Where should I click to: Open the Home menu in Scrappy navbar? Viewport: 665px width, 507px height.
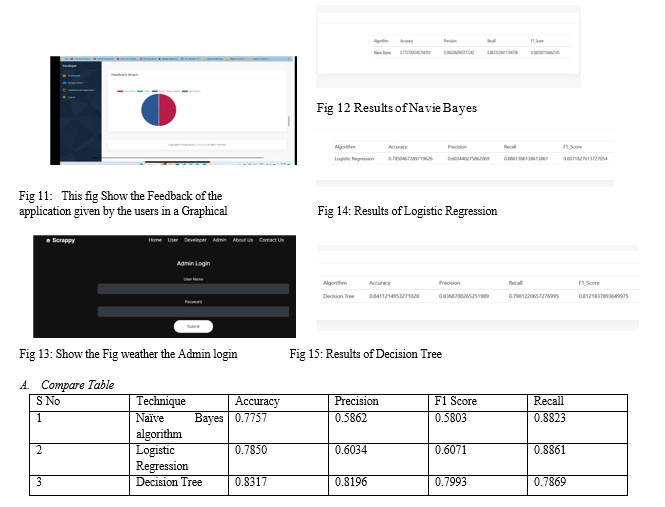(x=155, y=240)
